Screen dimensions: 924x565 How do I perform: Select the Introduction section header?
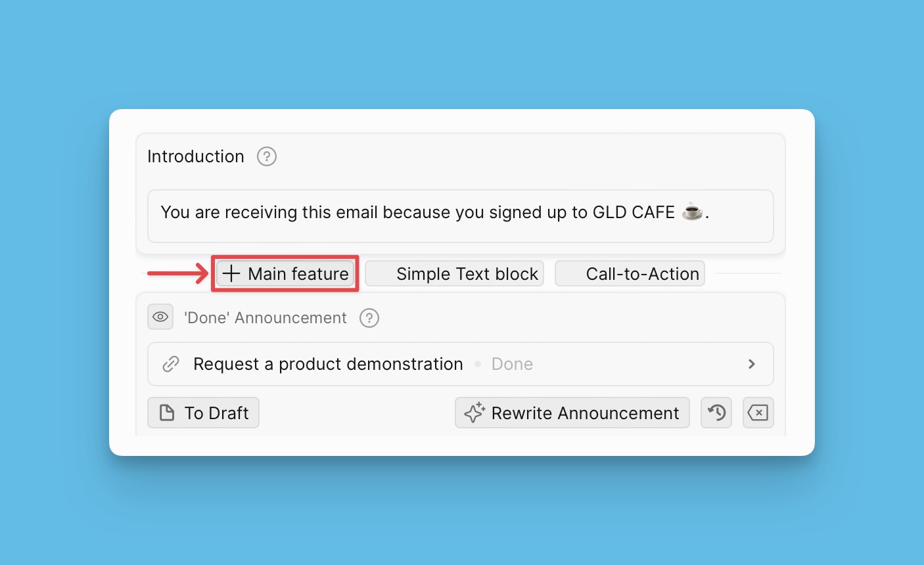pyautogui.click(x=195, y=156)
